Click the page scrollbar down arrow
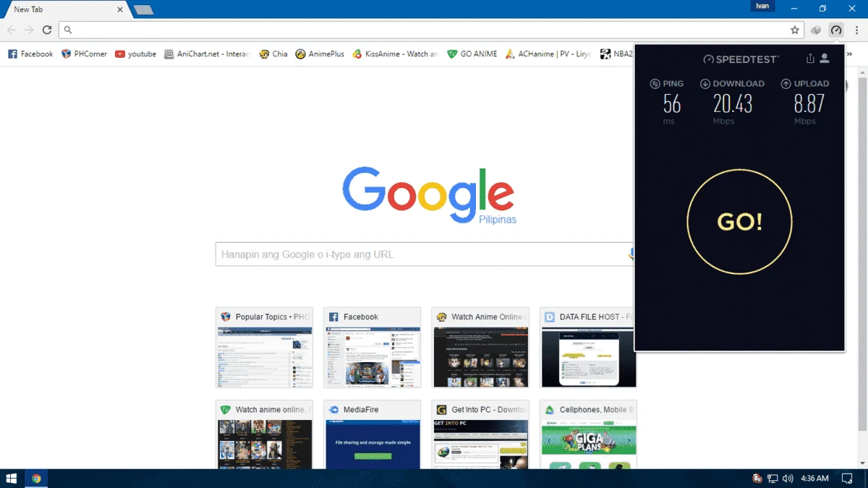This screenshot has height=488, width=868. [862, 463]
